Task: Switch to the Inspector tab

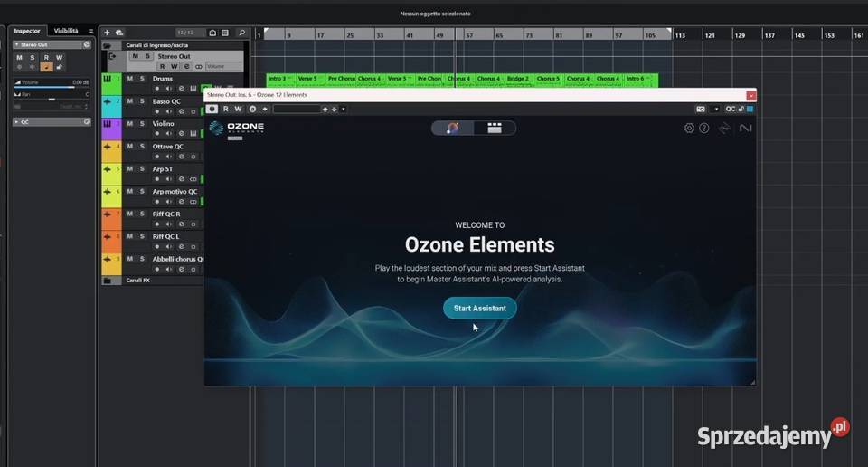Action: [x=27, y=31]
